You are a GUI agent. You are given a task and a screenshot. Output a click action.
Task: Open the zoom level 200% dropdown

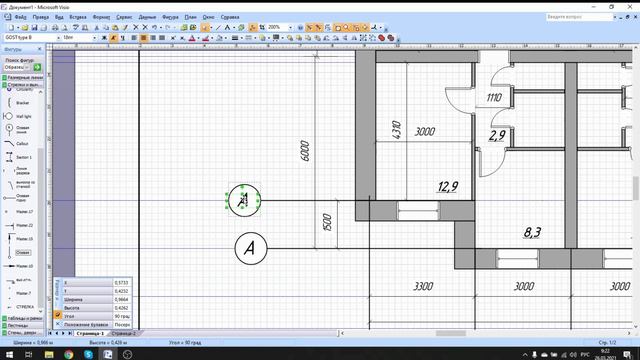(x=291, y=28)
